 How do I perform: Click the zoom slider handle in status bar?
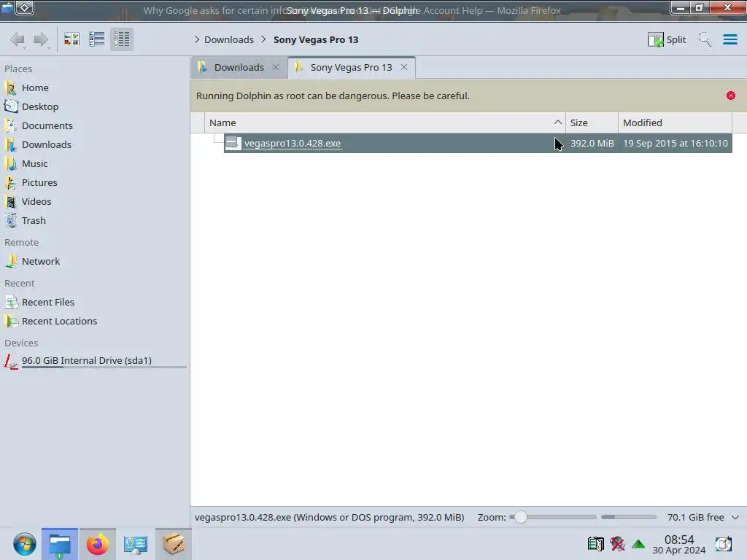click(x=520, y=517)
